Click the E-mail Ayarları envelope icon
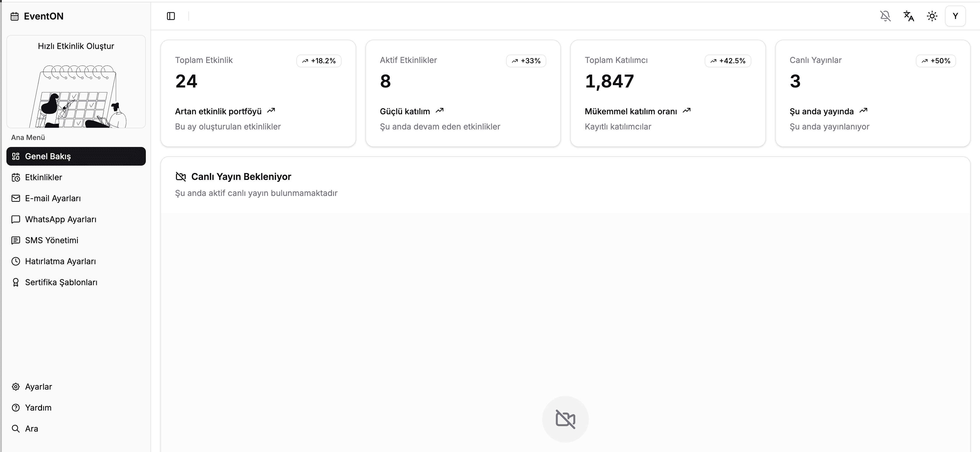The image size is (980, 452). pos(15,198)
